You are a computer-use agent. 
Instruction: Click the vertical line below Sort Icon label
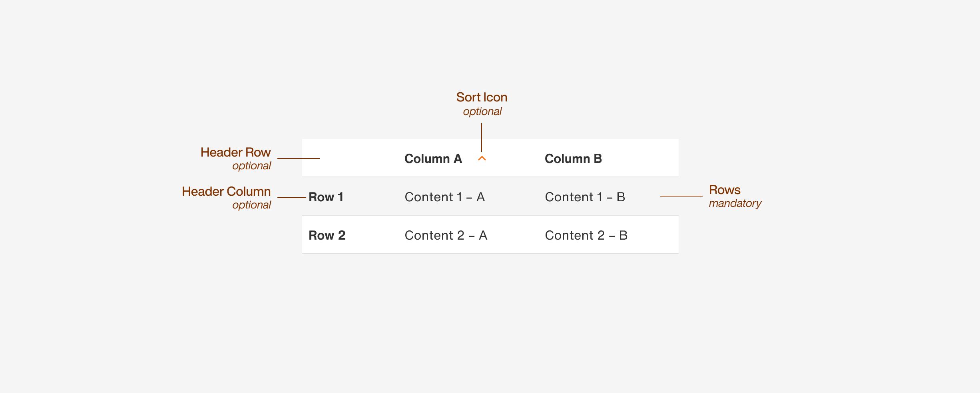coord(482,137)
